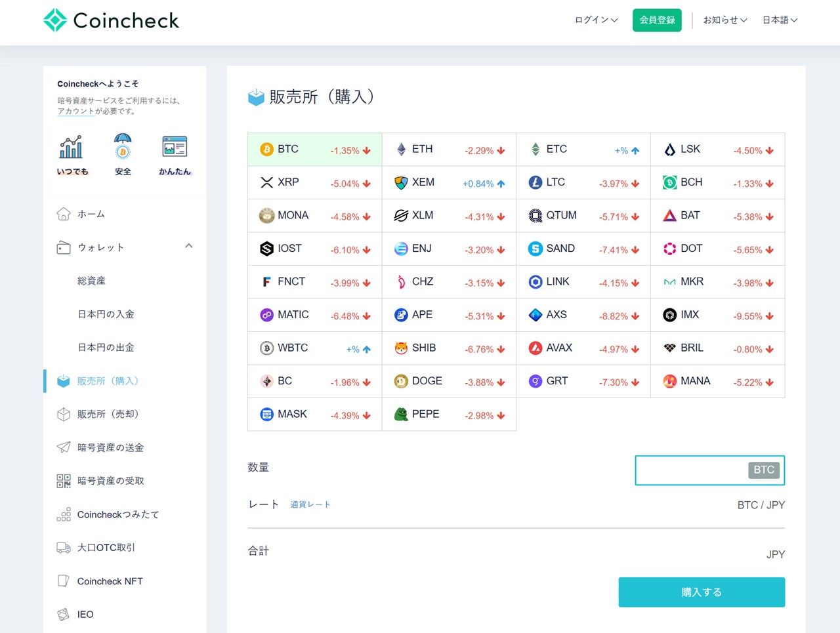Click the OTC truck icon
Screen dimensions: 840x633
(64, 548)
